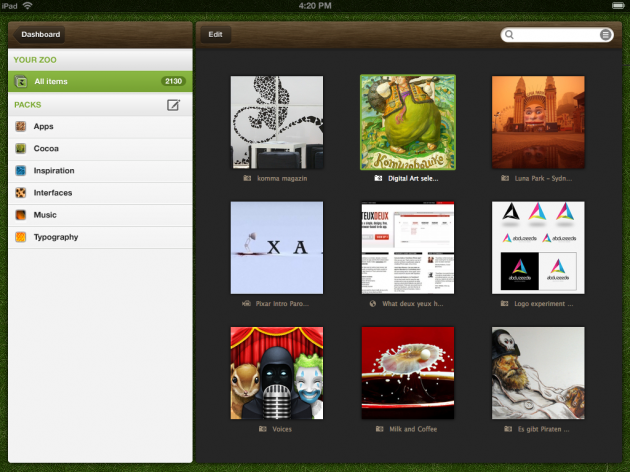The height and width of the screenshot is (472, 630).
Task: Tap the Edit button
Action: pos(215,35)
